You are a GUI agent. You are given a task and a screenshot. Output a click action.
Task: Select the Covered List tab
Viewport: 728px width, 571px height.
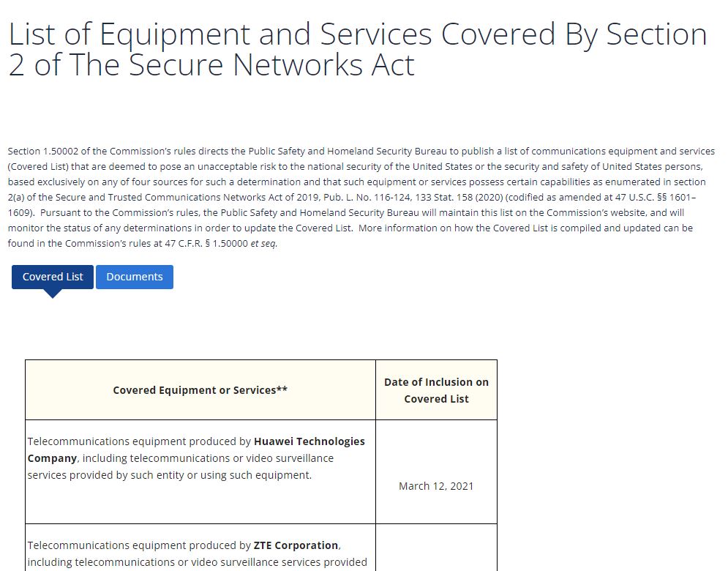tap(53, 277)
